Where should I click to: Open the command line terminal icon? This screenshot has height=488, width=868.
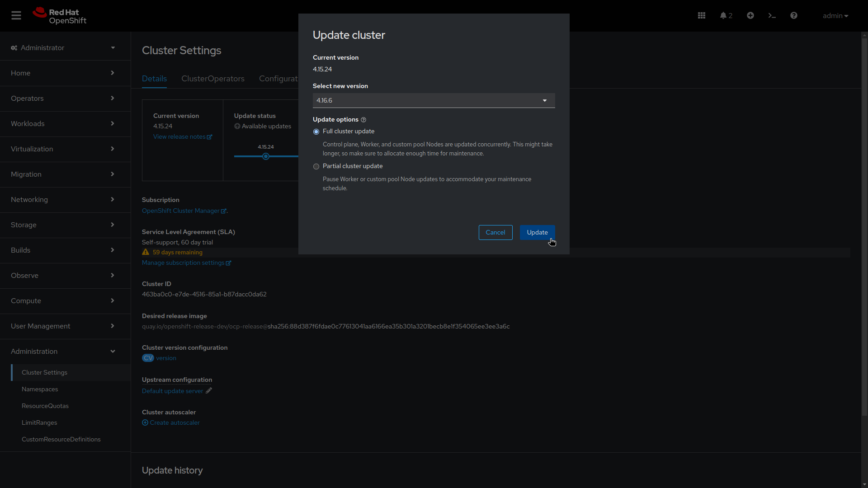pos(772,15)
